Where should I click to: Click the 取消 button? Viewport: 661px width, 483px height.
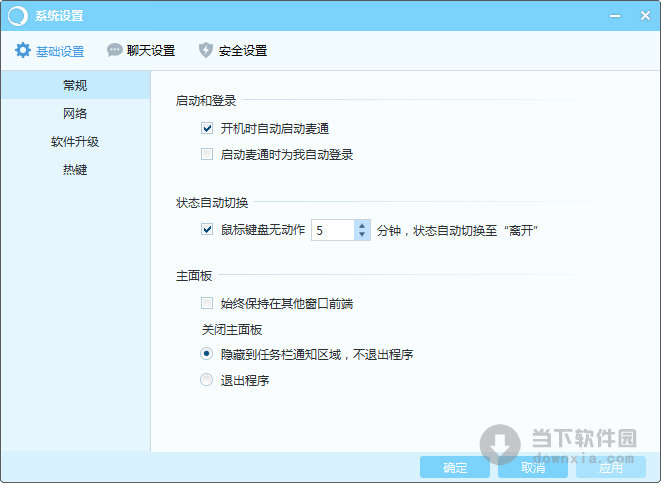pos(533,467)
